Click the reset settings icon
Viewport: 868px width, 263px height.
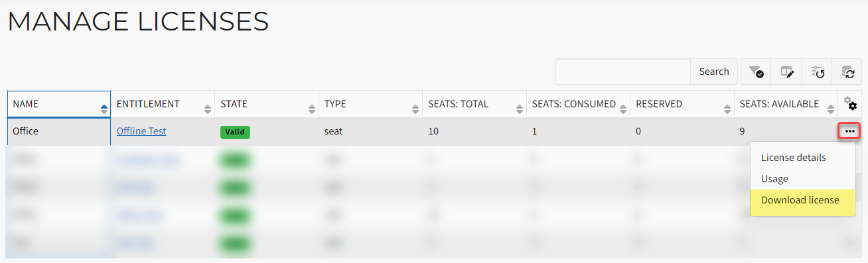click(818, 72)
